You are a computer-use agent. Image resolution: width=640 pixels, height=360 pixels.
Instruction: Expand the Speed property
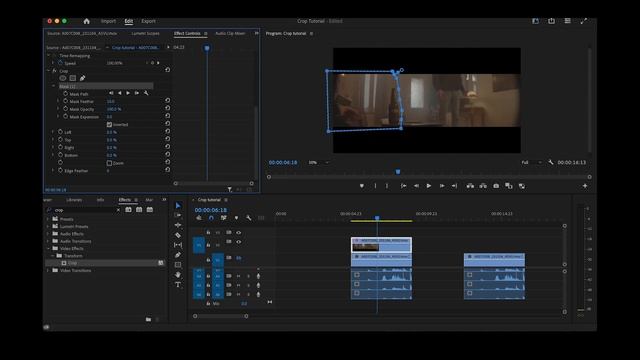tap(53, 63)
